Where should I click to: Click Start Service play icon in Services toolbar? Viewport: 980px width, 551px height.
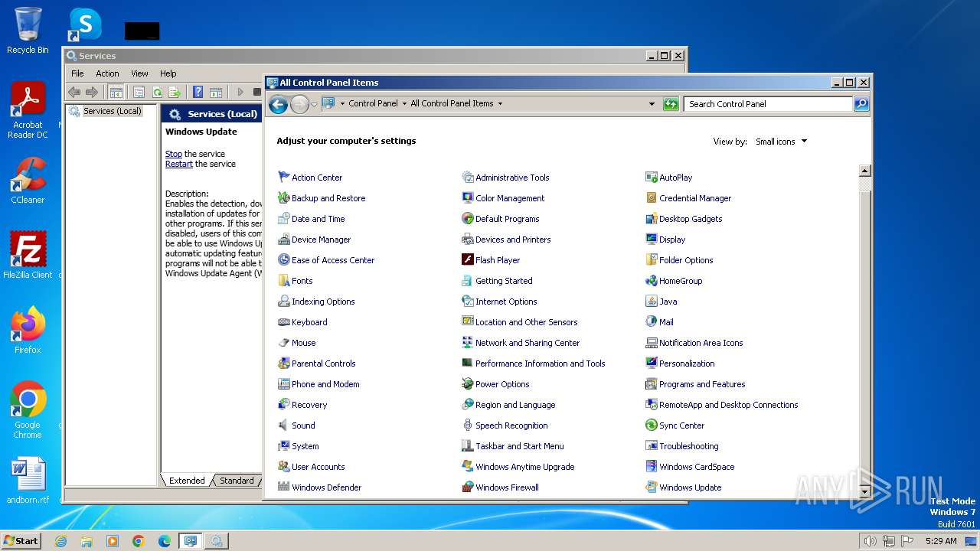(x=240, y=92)
